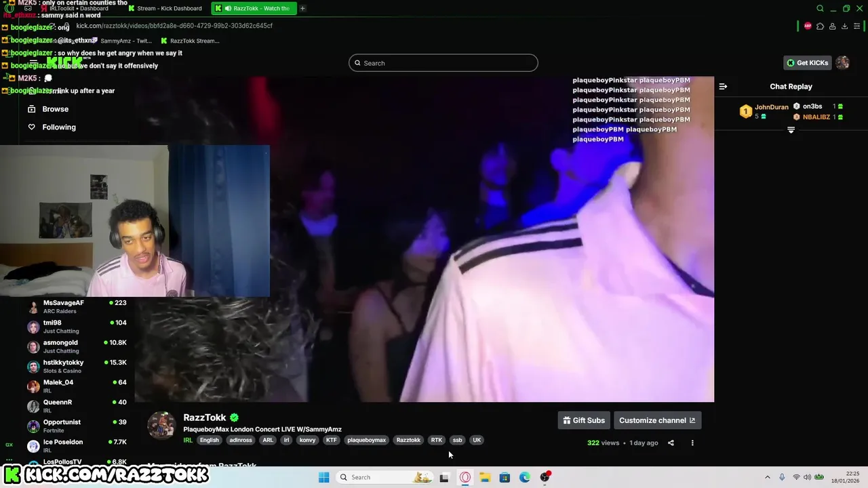Select the ARL tag
The height and width of the screenshot is (488, 868).
click(268, 440)
